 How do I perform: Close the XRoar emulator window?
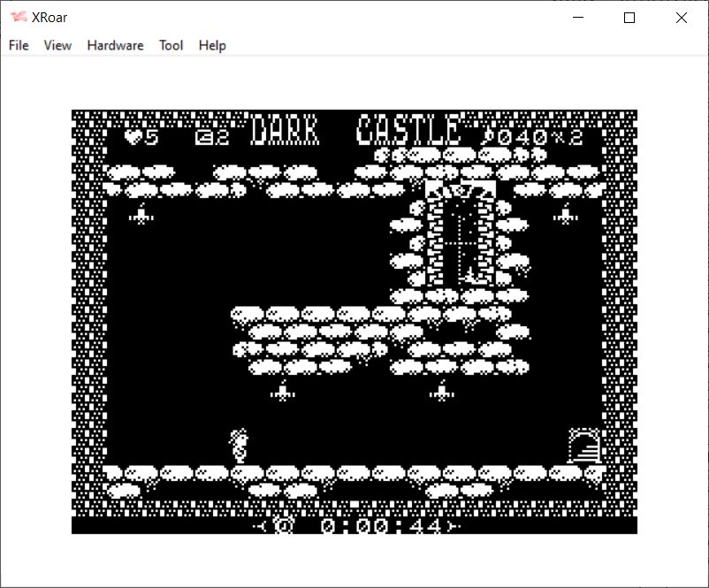click(x=681, y=18)
